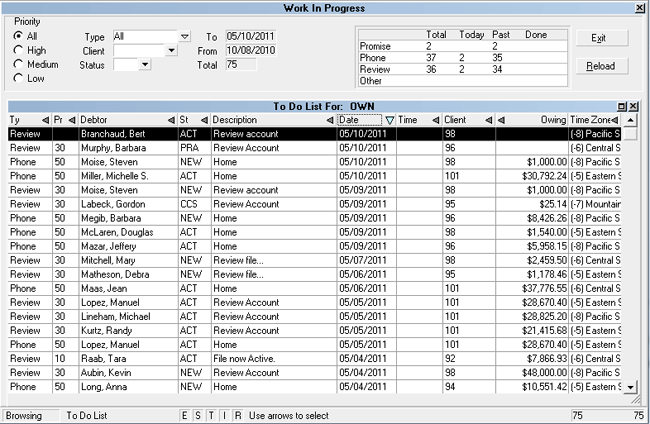Click the Other row in summary table
This screenshot has width=650, height=424.
(x=463, y=81)
